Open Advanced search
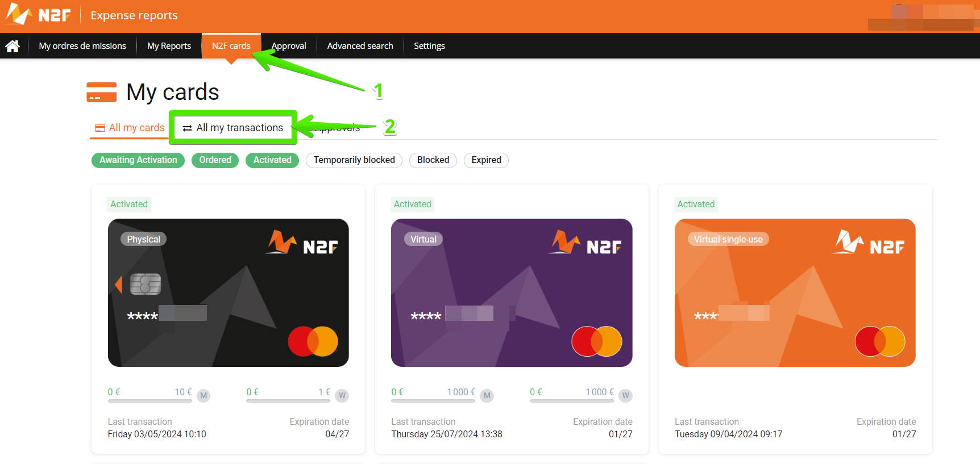Viewport: 980px width, 464px height. click(360, 46)
